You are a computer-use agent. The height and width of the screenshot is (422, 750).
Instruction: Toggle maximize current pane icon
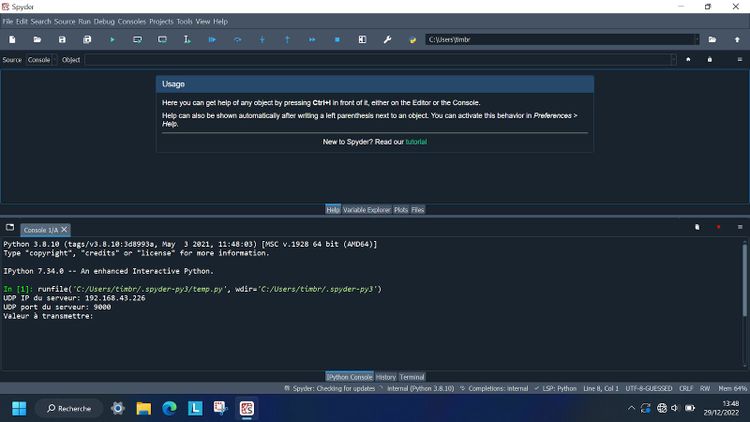pyautogui.click(x=362, y=40)
